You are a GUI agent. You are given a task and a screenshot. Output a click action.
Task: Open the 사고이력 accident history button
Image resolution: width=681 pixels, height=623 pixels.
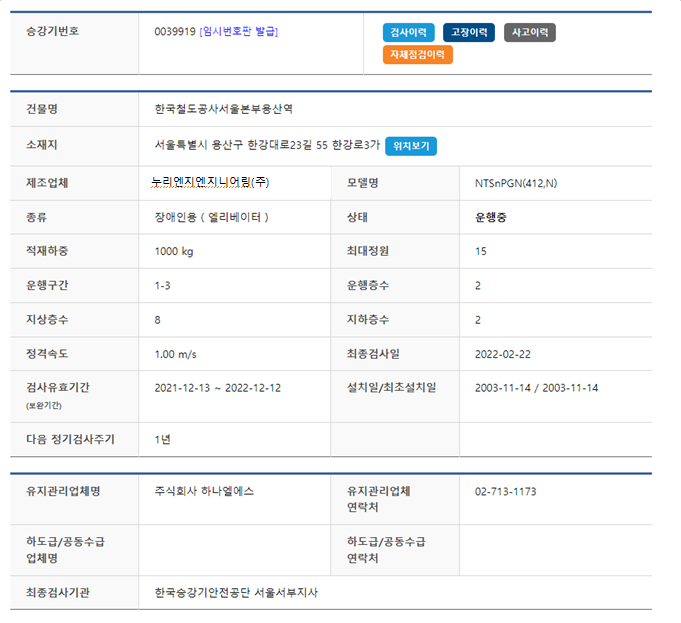(529, 33)
